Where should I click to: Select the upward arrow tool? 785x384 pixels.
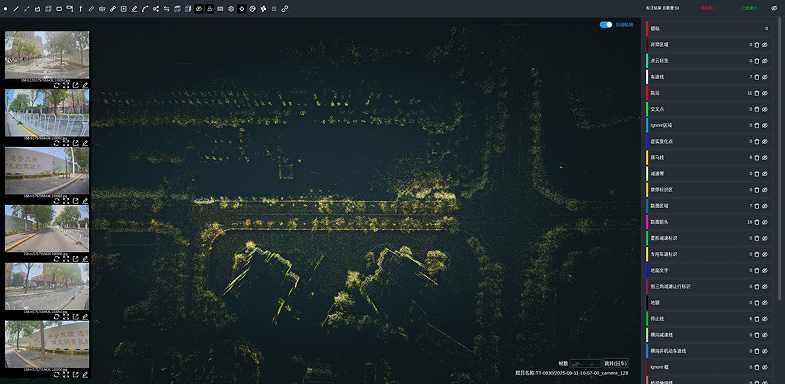pyautogui.click(x=81, y=9)
